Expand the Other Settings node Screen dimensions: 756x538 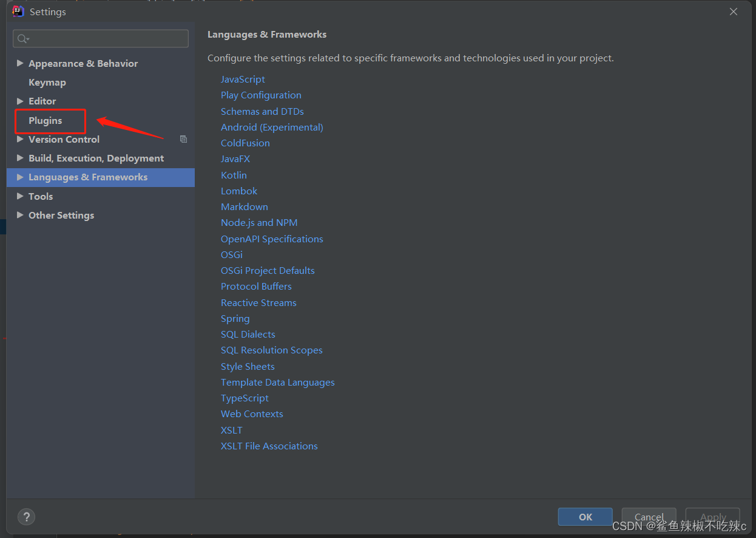(19, 215)
